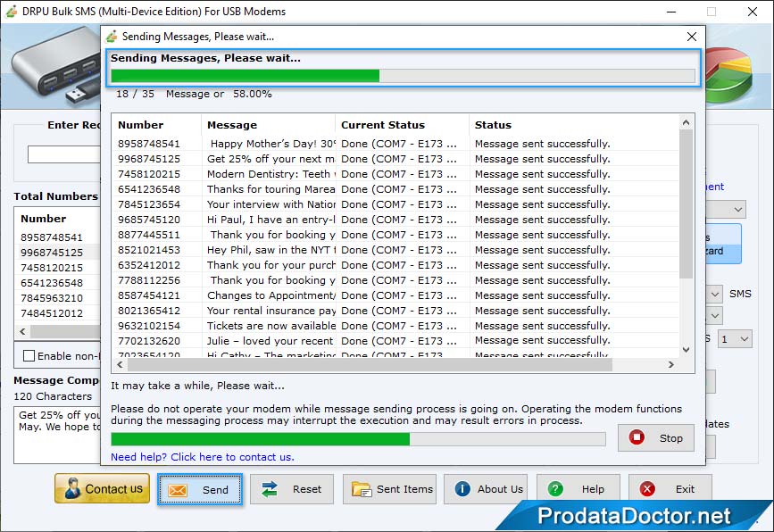Click scroll up arrow of message table
The height and width of the screenshot is (532, 774).
[x=687, y=122]
